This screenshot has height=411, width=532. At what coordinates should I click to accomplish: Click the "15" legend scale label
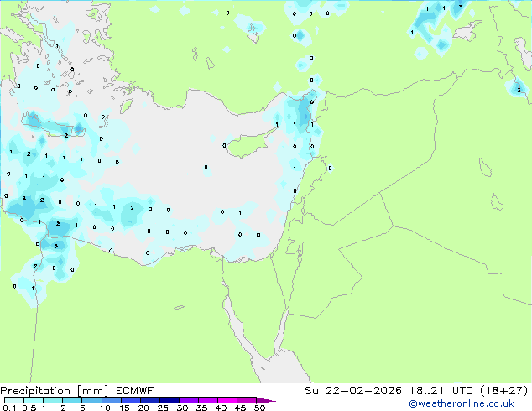(x=124, y=408)
